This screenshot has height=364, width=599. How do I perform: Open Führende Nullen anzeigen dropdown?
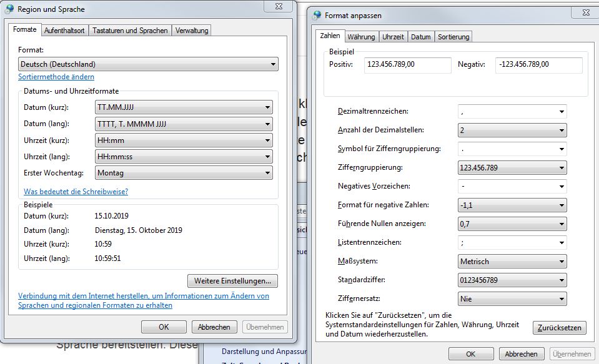(x=512, y=224)
